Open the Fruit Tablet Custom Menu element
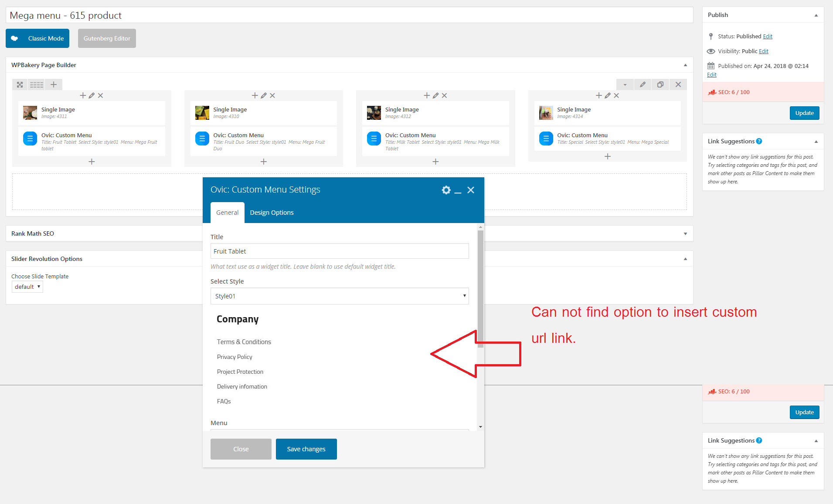Image resolution: width=833 pixels, height=504 pixels. pyautogui.click(x=92, y=142)
